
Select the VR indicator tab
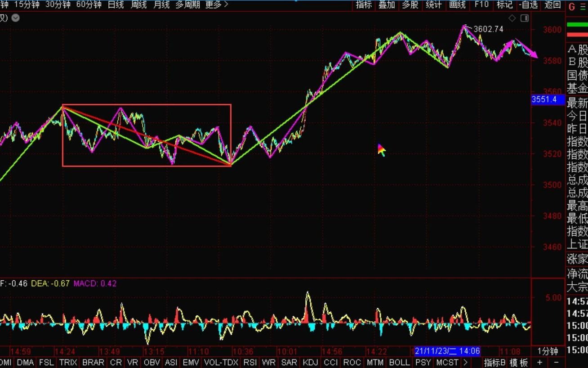click(133, 363)
